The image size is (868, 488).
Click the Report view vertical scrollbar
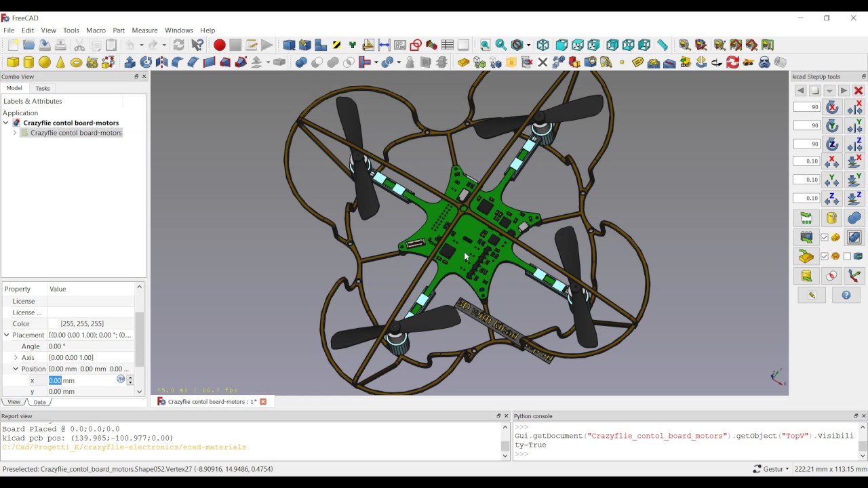(505, 442)
